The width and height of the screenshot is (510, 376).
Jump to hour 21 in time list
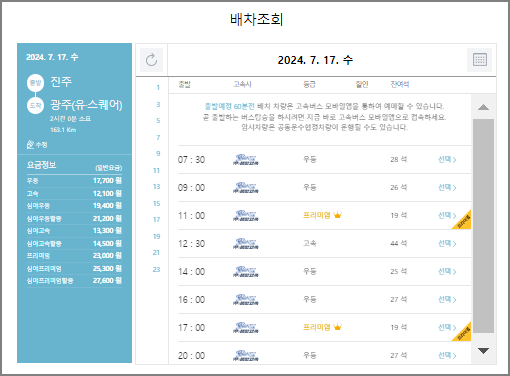(x=156, y=253)
